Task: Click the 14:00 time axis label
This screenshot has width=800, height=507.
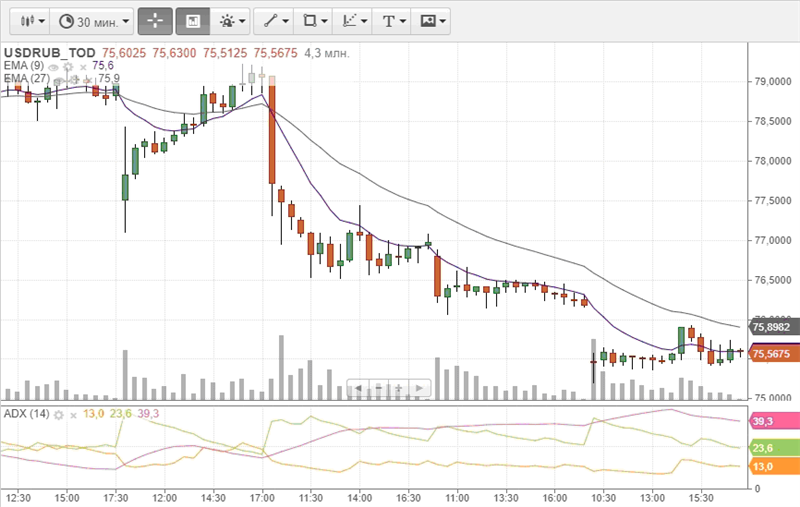Action: (360, 498)
